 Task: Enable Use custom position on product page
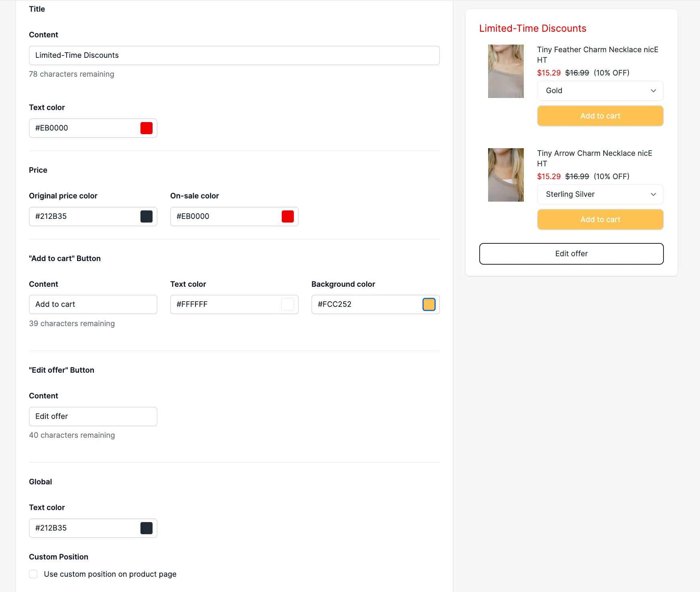tap(33, 574)
